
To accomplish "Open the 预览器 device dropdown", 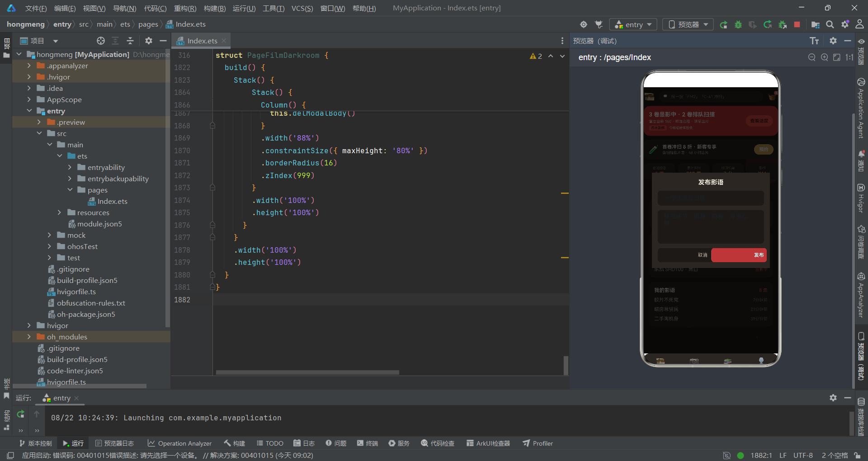I will point(688,24).
